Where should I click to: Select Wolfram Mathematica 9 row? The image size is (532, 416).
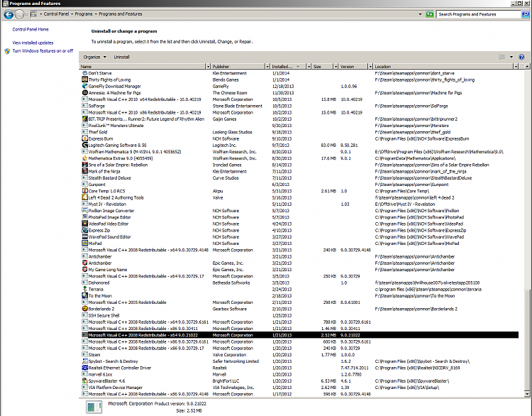coord(300,152)
